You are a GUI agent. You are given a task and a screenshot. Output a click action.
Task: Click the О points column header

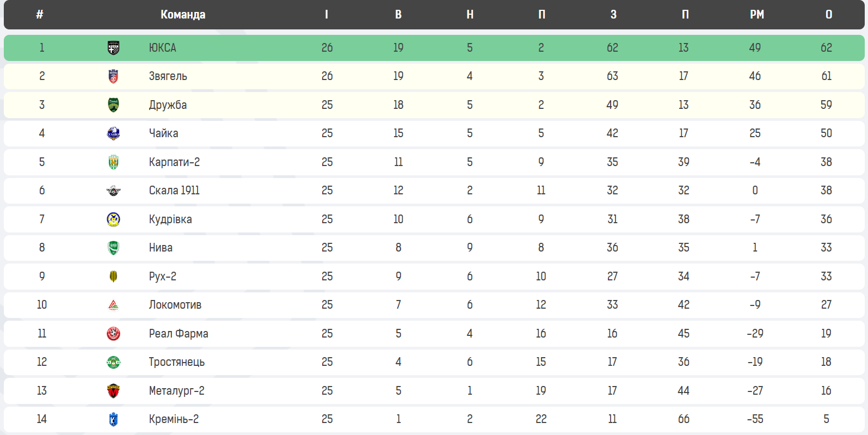[829, 15]
